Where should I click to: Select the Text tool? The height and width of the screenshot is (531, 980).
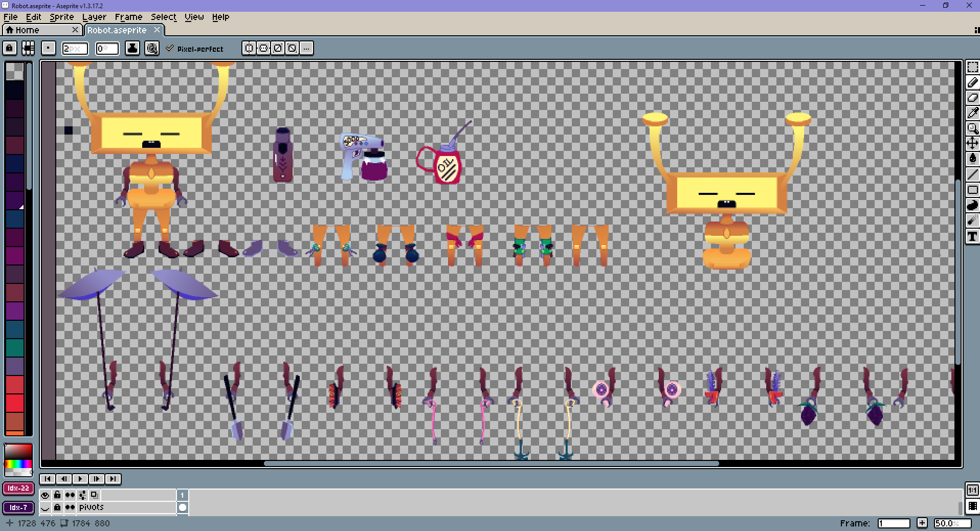click(972, 236)
